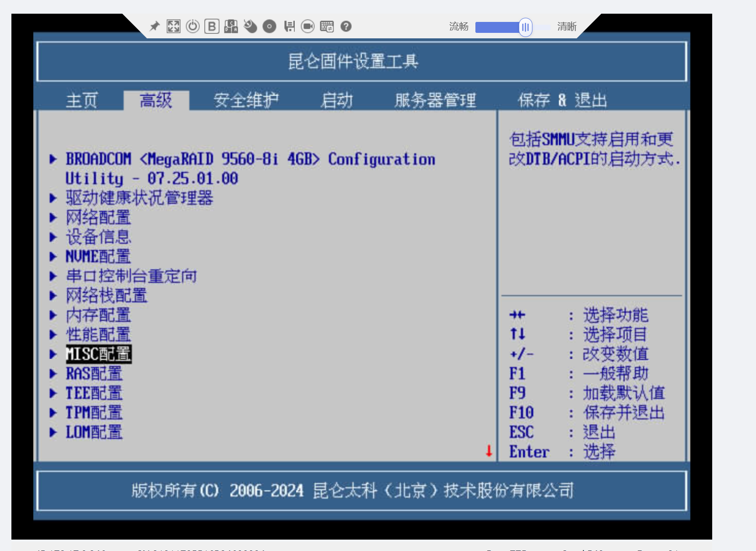This screenshot has width=756, height=551.
Task: Open the 内存配置 entry
Action: [x=99, y=315]
